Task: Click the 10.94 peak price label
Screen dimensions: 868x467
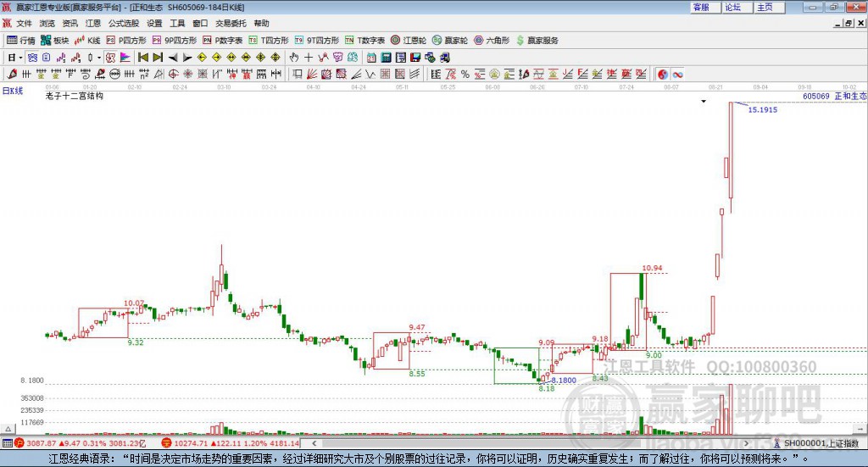Action: (x=652, y=268)
